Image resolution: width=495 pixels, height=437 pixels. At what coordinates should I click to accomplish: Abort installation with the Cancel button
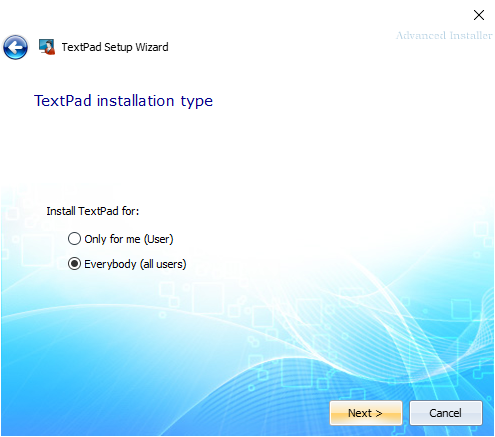[446, 413]
